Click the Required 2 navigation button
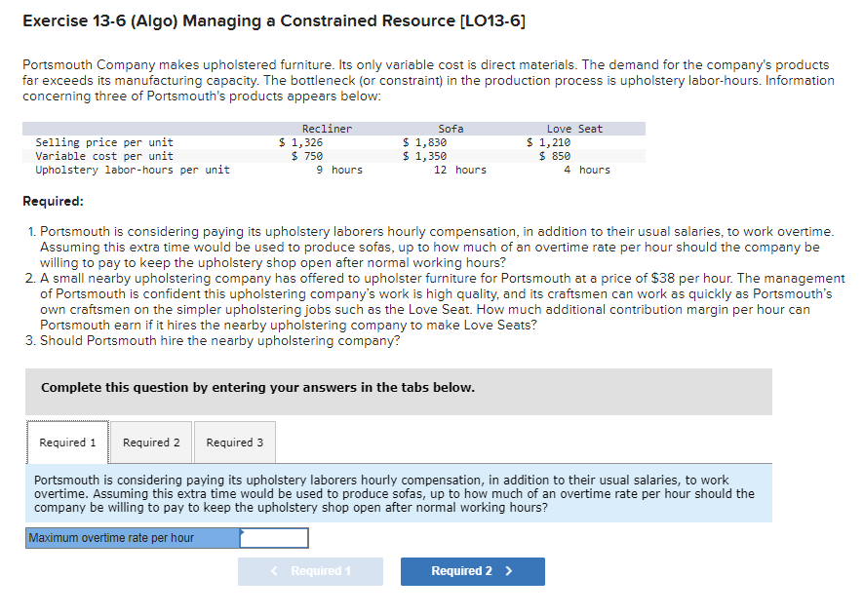This screenshot has width=864, height=616. click(x=472, y=571)
